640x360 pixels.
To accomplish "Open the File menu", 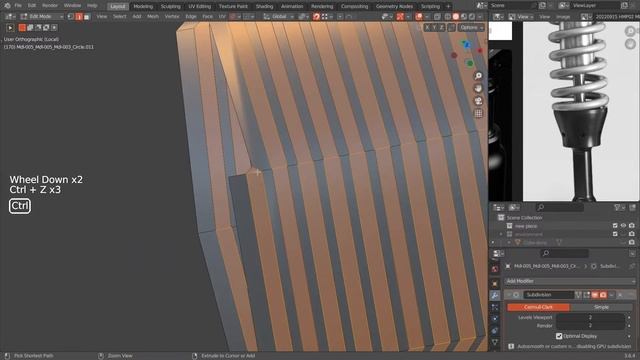I will point(18,6).
